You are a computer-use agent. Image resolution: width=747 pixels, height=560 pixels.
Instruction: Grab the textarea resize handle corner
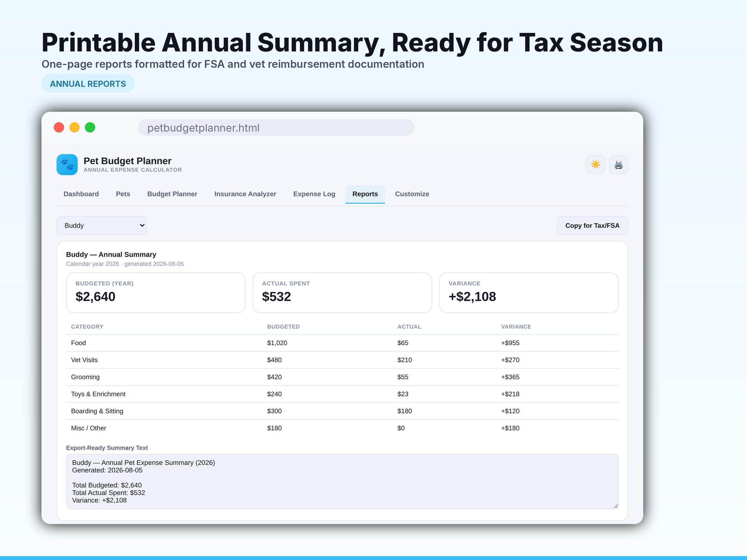point(616,506)
